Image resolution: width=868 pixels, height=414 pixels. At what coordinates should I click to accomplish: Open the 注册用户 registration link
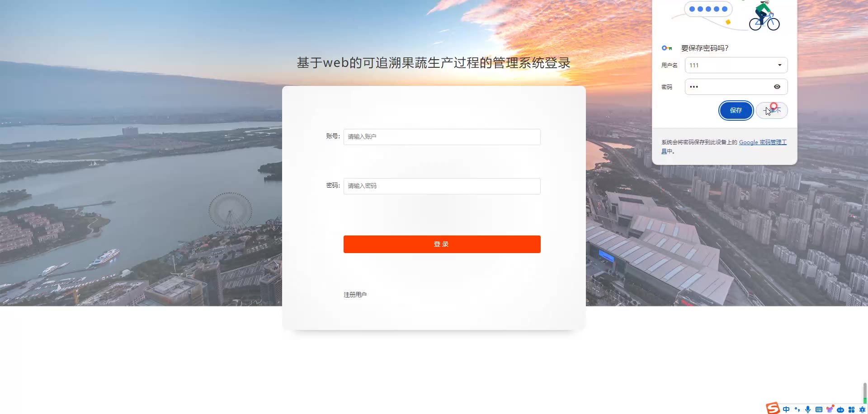355,295
